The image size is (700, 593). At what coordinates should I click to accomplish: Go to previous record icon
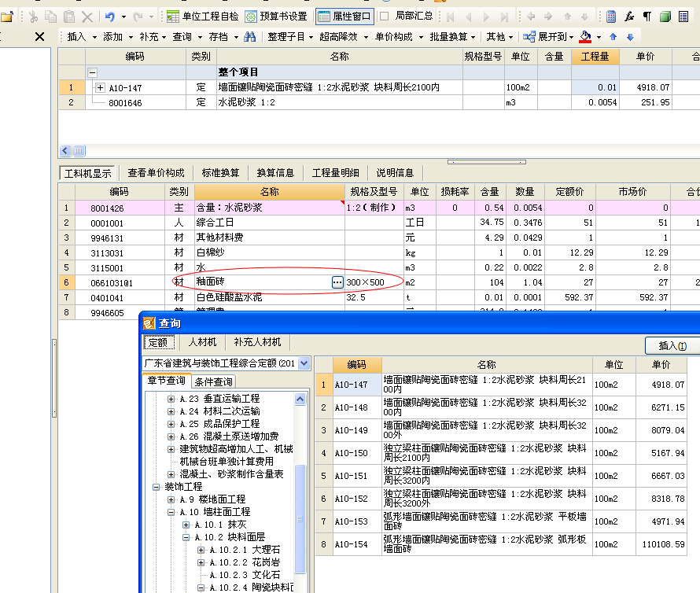(x=468, y=17)
